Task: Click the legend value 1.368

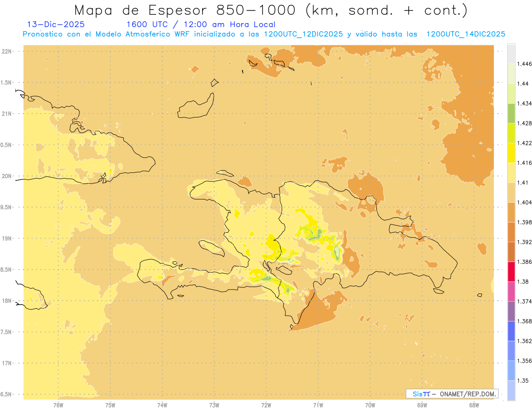Action: [x=524, y=321]
